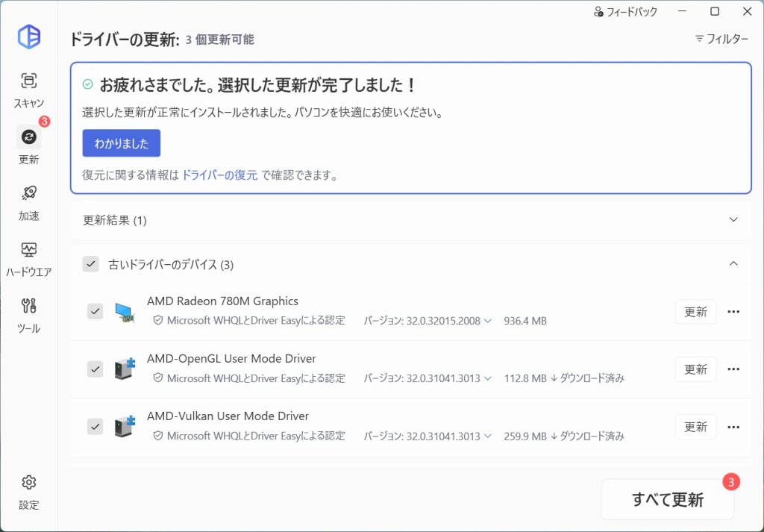Viewport: 764px width, 532px height.
Task: Select the AMD-OpenGL User Mode Driver name
Action: click(x=231, y=359)
